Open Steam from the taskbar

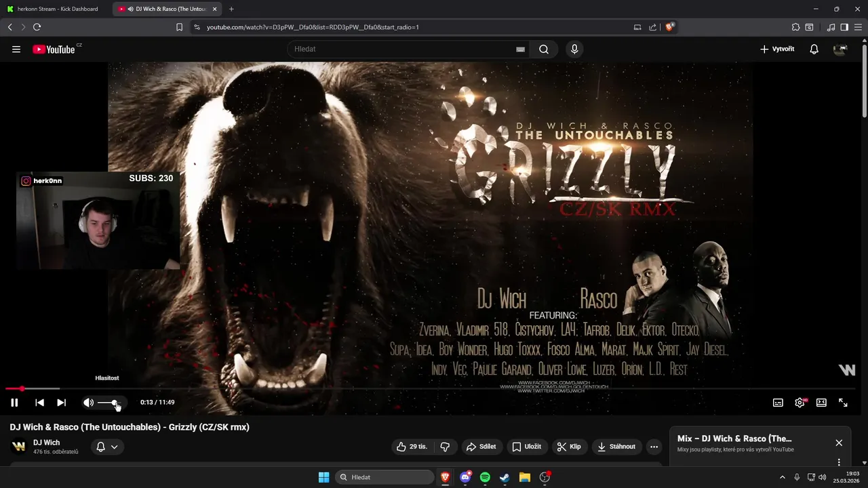click(x=505, y=477)
